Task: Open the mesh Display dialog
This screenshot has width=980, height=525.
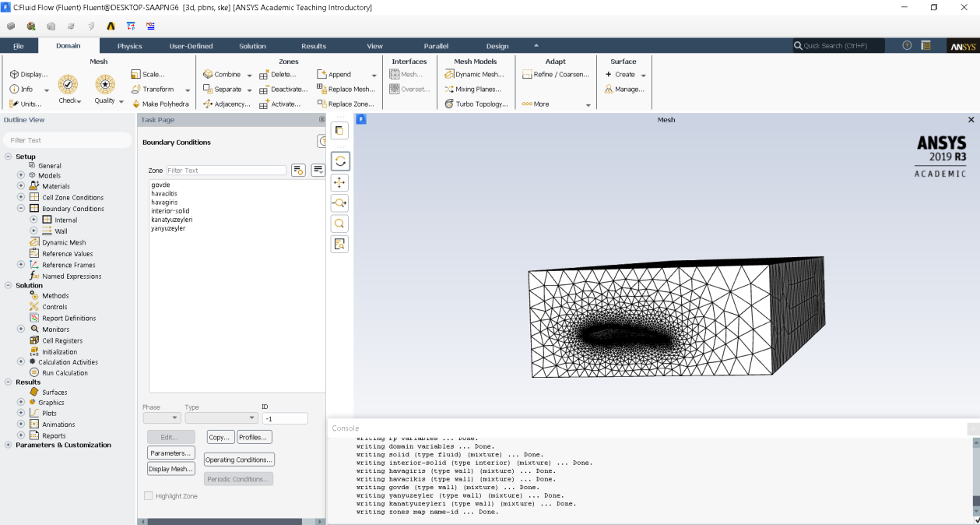Action: coord(29,75)
